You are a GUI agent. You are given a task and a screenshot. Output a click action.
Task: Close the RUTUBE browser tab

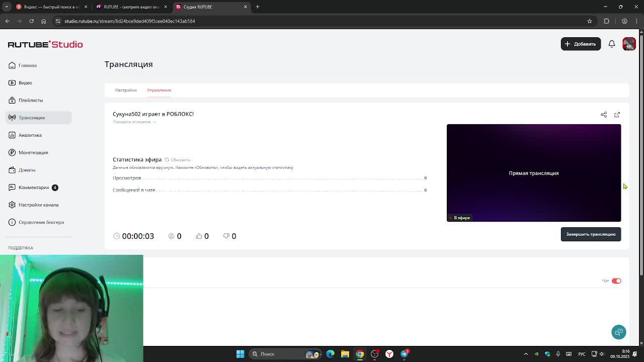(x=166, y=7)
